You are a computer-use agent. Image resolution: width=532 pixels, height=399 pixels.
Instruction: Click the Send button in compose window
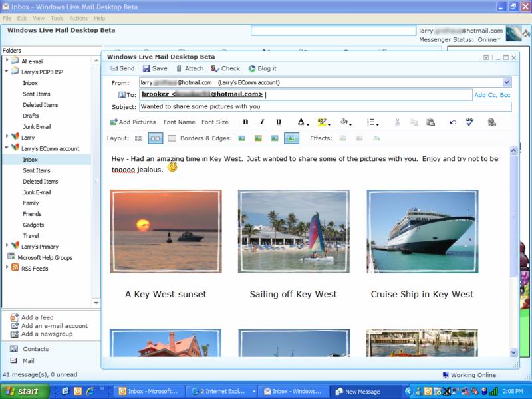click(x=122, y=68)
